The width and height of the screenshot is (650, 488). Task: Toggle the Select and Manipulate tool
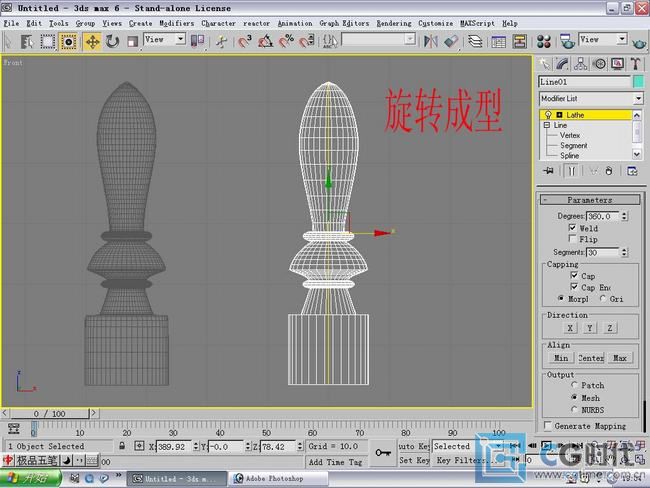[221, 41]
